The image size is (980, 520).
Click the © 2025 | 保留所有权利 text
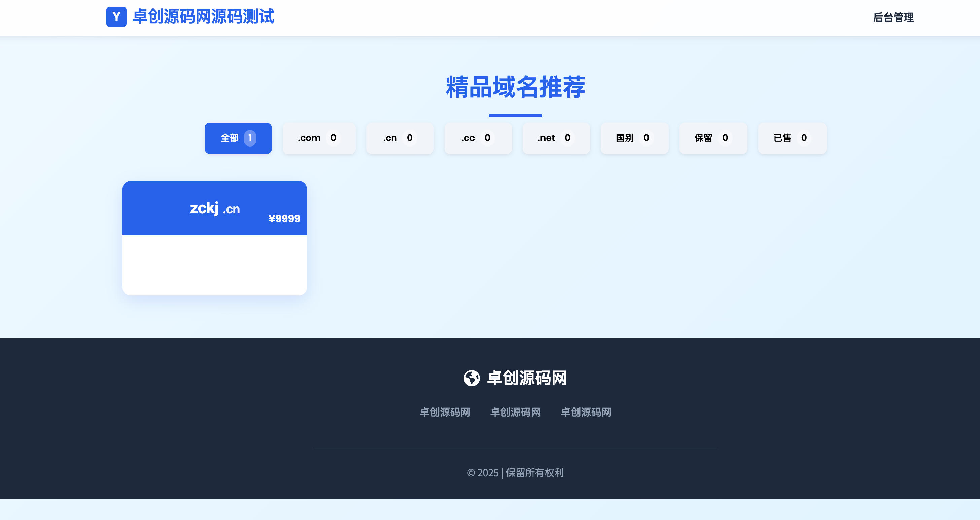515,473
